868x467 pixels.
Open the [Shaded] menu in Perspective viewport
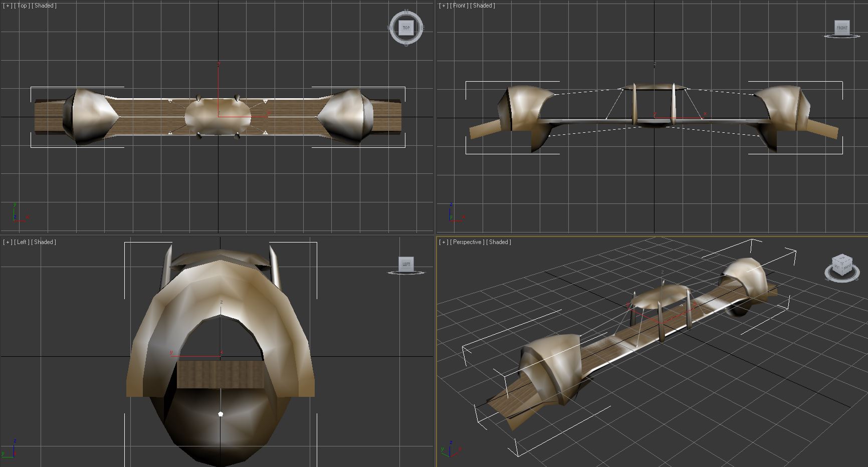(499, 242)
